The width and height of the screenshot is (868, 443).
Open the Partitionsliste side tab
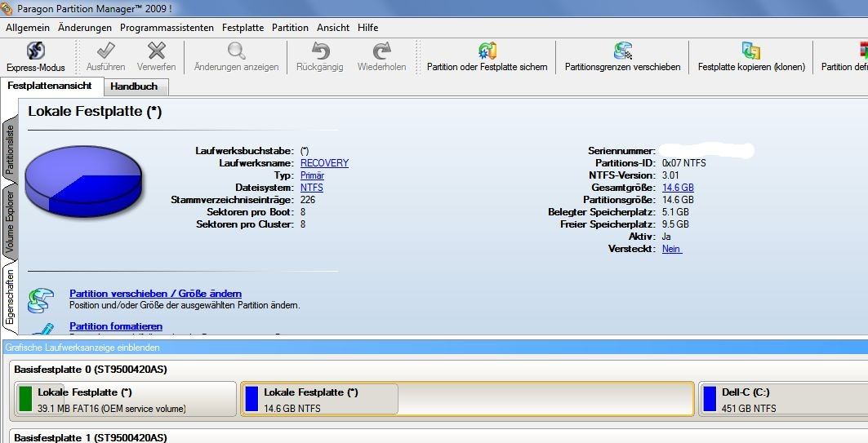10,150
